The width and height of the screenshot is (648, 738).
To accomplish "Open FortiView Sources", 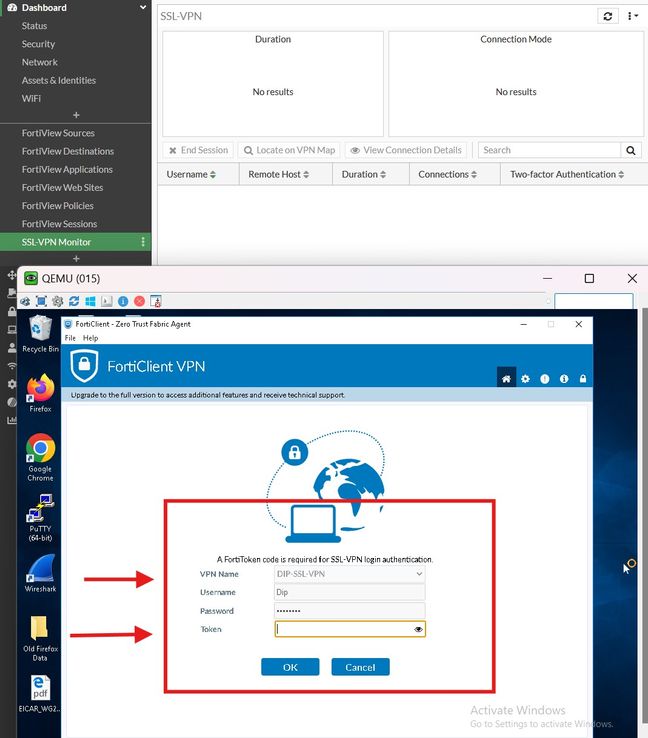I will pyautogui.click(x=58, y=133).
